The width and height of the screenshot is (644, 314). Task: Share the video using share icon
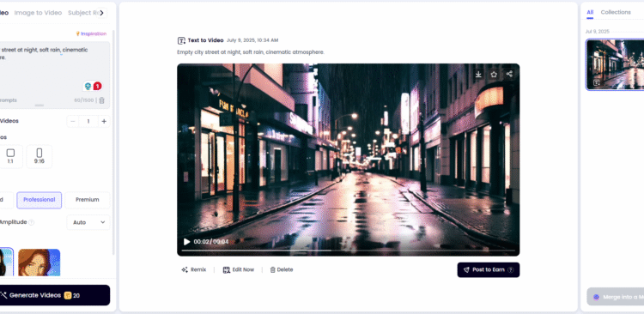[x=509, y=74]
